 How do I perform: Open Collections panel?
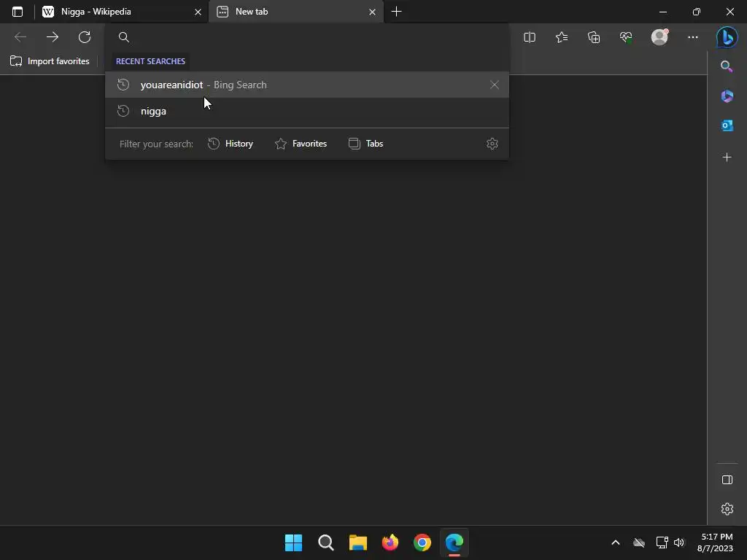(x=594, y=37)
